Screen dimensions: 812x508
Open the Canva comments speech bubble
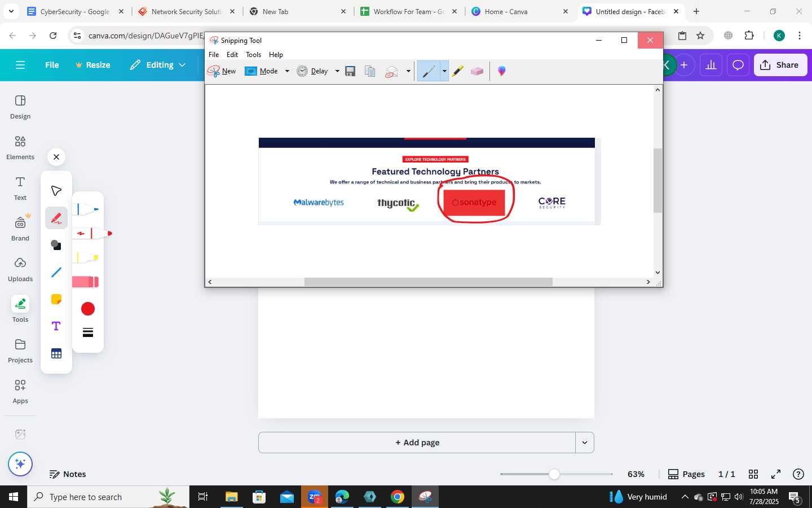[x=738, y=65]
